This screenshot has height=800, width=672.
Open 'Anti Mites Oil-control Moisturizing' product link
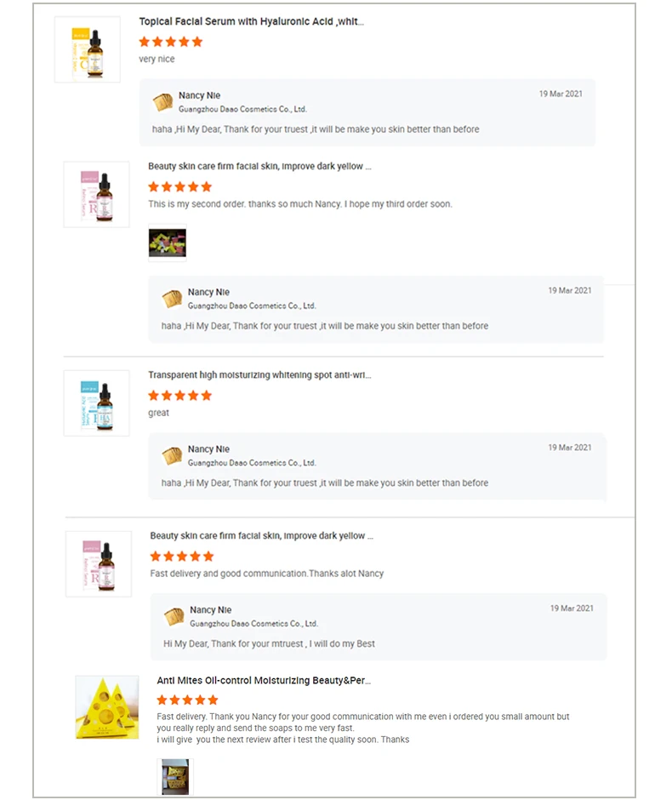point(264,680)
